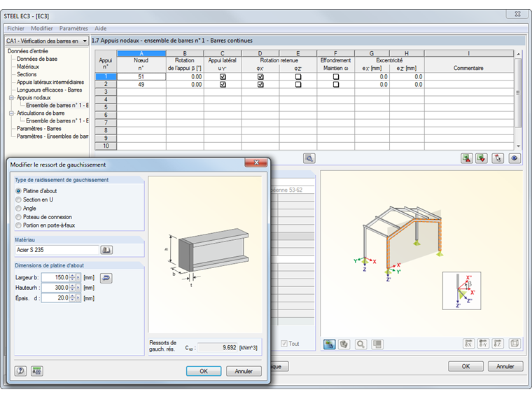Toggle the first icon in the graphic toolbar
The image size is (532, 399).
click(330, 344)
